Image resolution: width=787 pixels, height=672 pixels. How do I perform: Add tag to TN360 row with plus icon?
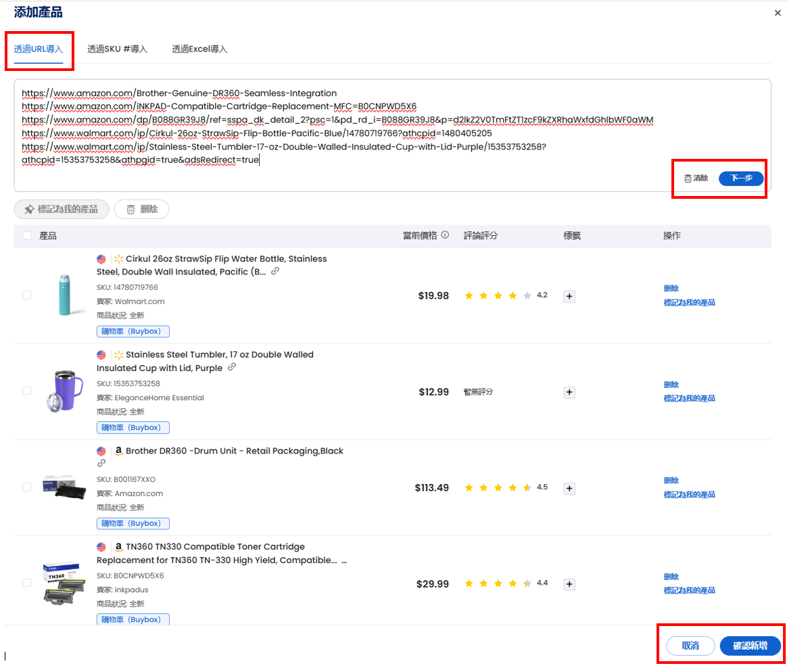pos(569,584)
